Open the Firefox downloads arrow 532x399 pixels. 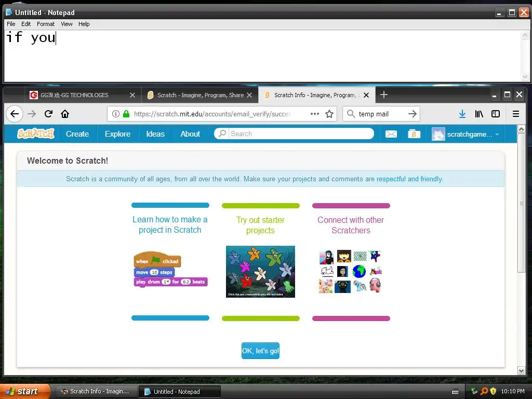tap(462, 114)
